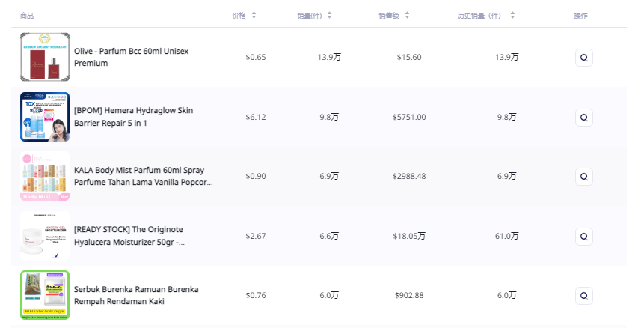
Task: Select sales amount cell $15.60
Action: tap(409, 57)
